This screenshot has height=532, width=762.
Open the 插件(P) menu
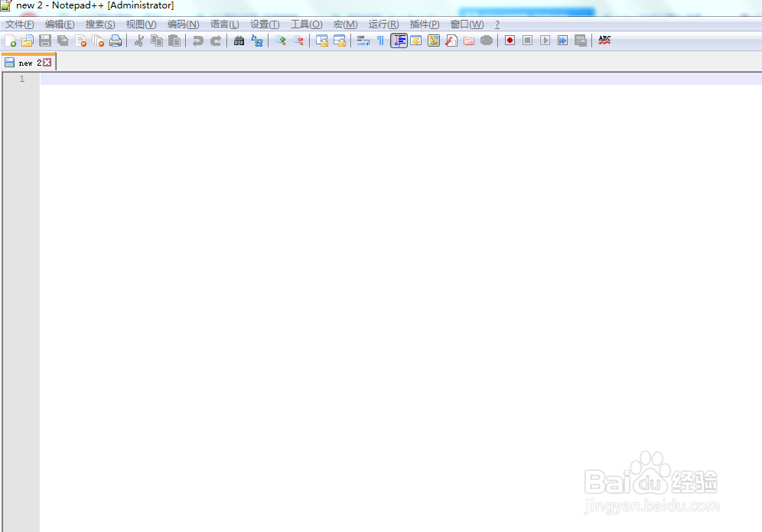pyautogui.click(x=425, y=24)
